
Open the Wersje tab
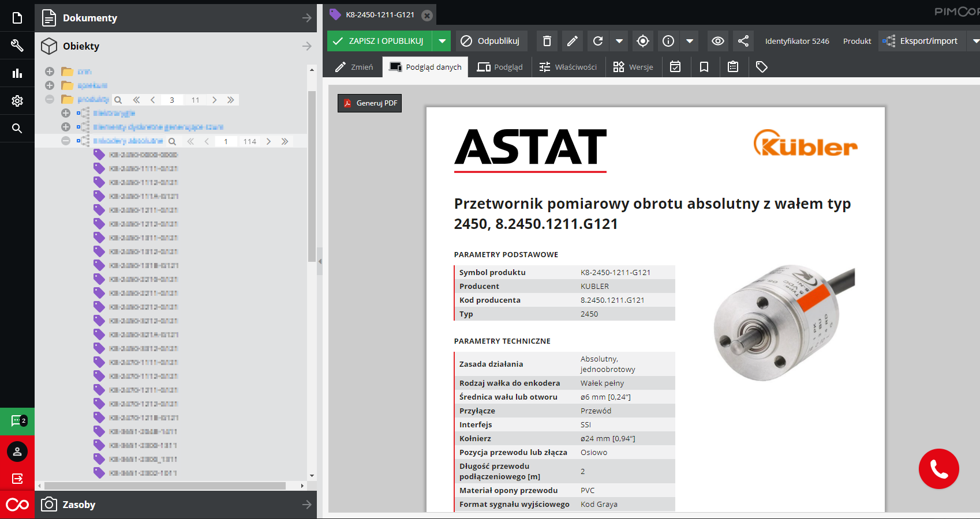point(633,67)
